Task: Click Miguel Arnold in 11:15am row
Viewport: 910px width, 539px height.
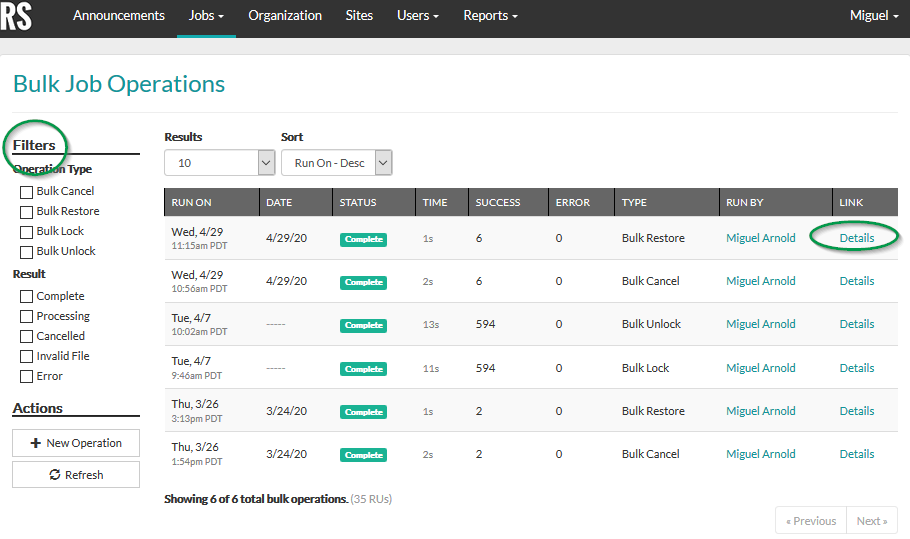Action: coord(760,238)
